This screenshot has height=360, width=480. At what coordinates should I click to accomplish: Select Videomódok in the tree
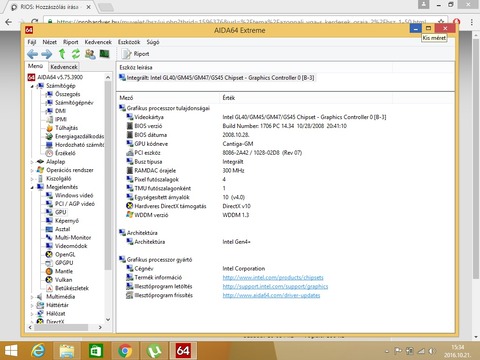(x=71, y=246)
